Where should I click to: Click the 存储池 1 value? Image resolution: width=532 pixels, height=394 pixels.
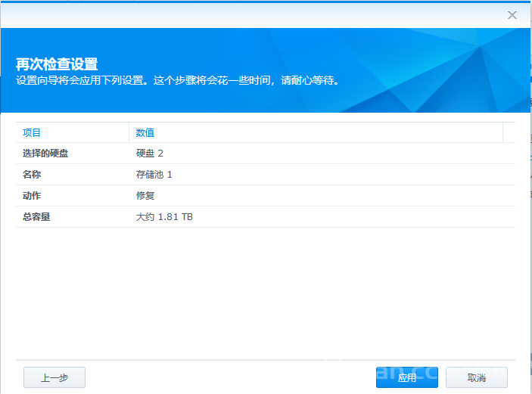[154, 174]
